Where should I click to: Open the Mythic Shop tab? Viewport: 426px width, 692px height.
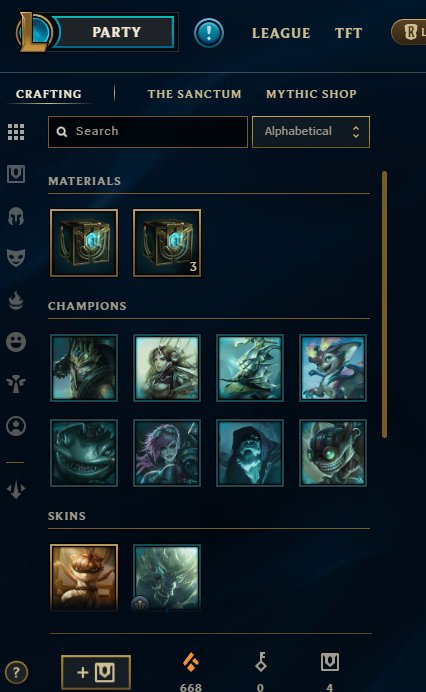(x=311, y=94)
